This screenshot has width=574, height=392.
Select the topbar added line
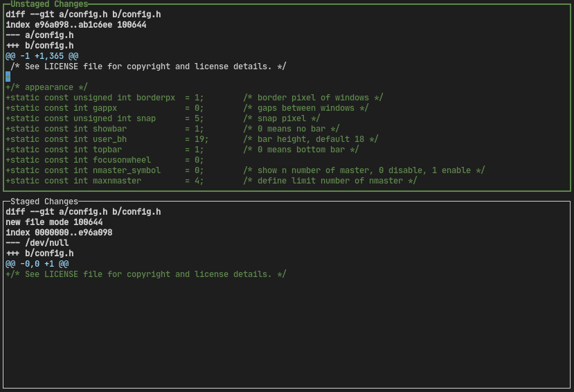(x=182, y=150)
